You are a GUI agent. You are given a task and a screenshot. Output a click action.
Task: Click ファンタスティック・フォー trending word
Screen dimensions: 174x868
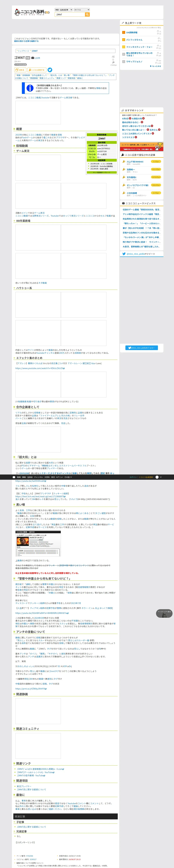[139, 47]
